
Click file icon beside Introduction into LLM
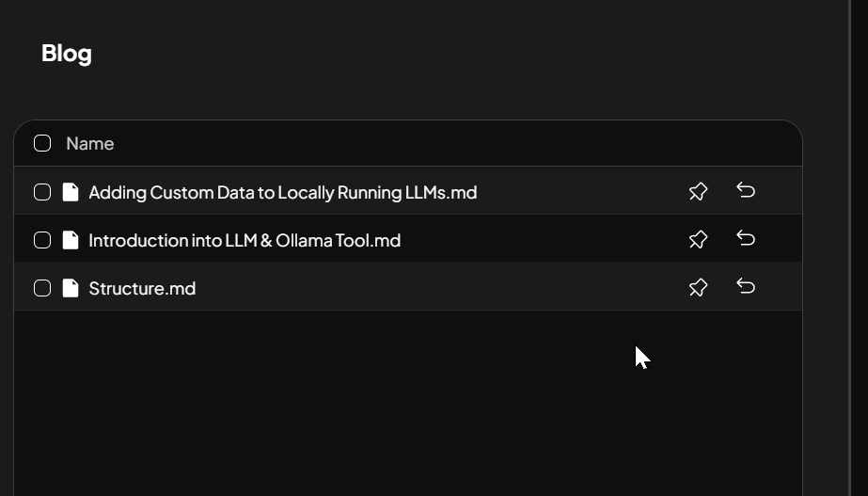click(x=71, y=240)
